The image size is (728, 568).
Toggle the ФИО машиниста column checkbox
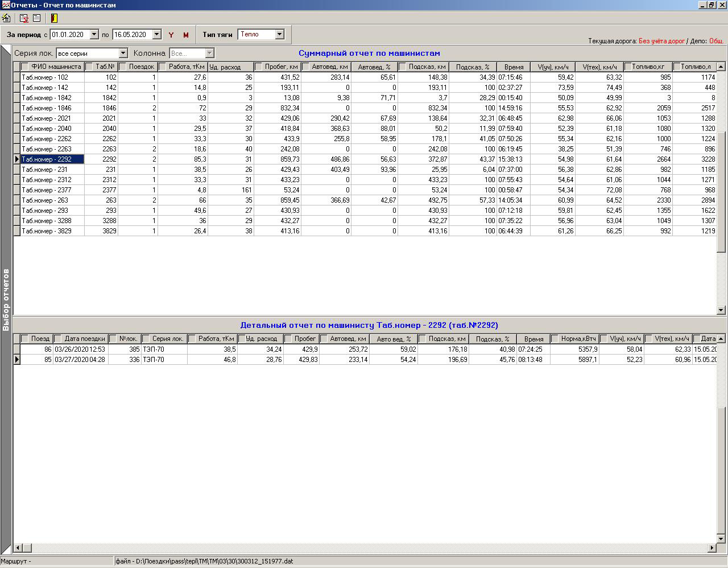tap(25, 67)
